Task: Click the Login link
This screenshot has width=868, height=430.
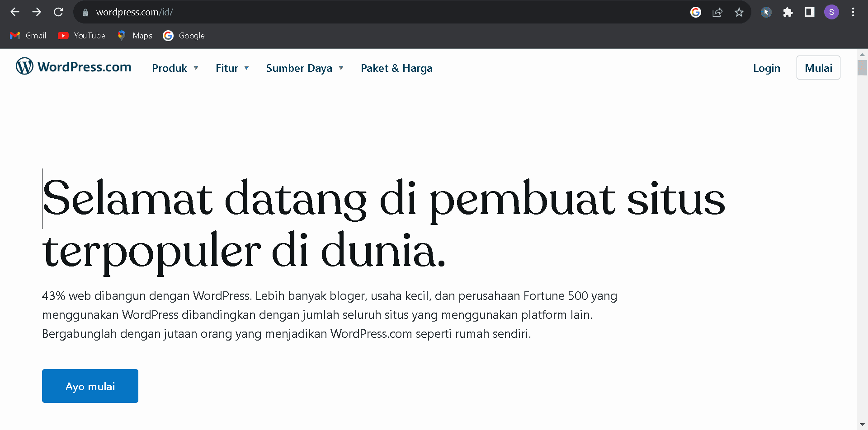Action: [x=766, y=68]
